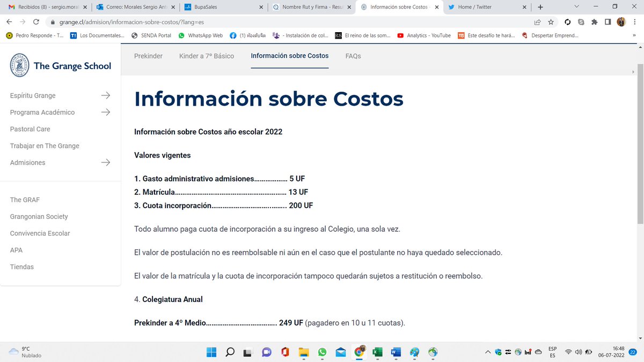644x362 pixels.
Task: Bookmark this page with the star icon
Action: pyautogui.click(x=551, y=22)
